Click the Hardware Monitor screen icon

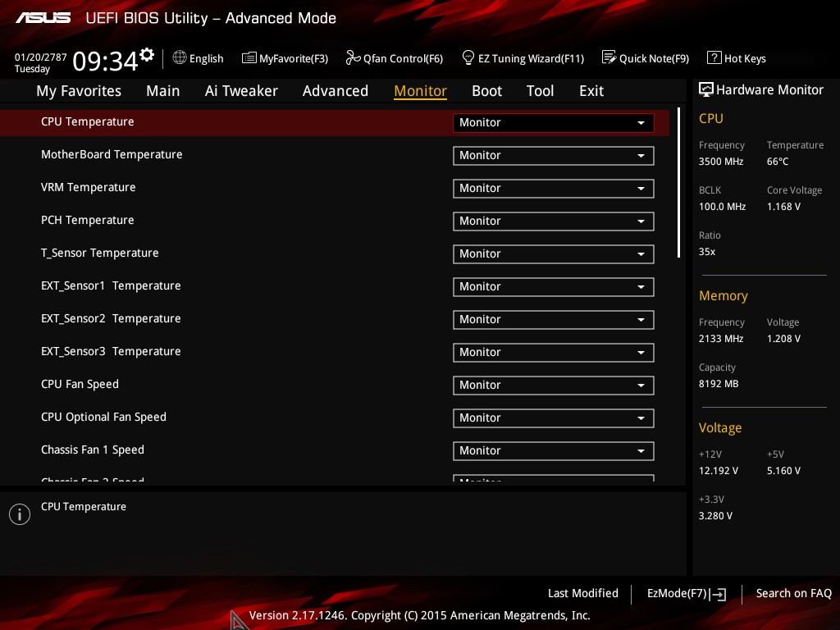[x=706, y=89]
